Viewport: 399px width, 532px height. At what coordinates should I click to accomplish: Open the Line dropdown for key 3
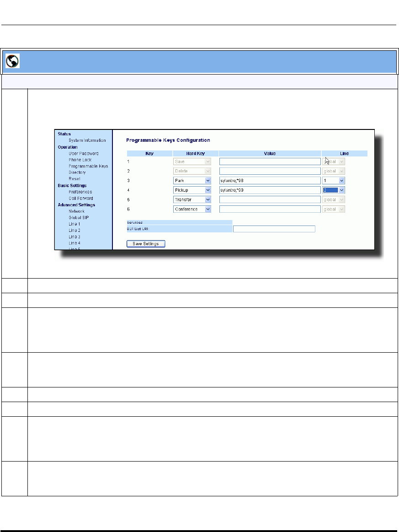coord(334,181)
